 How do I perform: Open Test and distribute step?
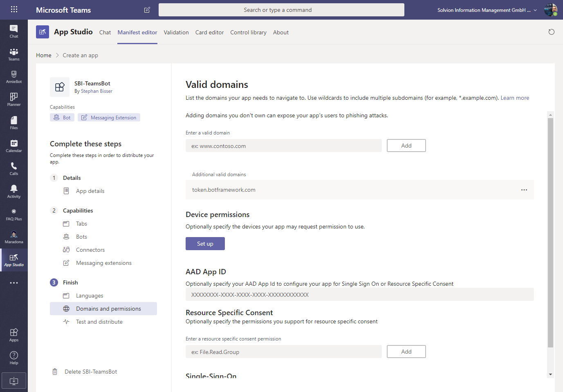[x=99, y=322]
